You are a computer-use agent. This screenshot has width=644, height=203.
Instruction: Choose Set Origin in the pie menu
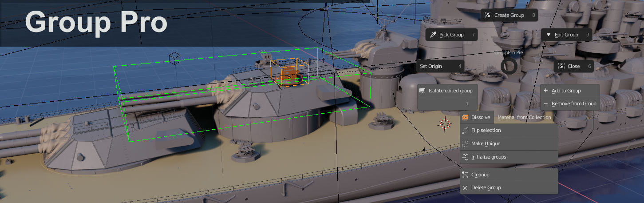pyautogui.click(x=441, y=66)
